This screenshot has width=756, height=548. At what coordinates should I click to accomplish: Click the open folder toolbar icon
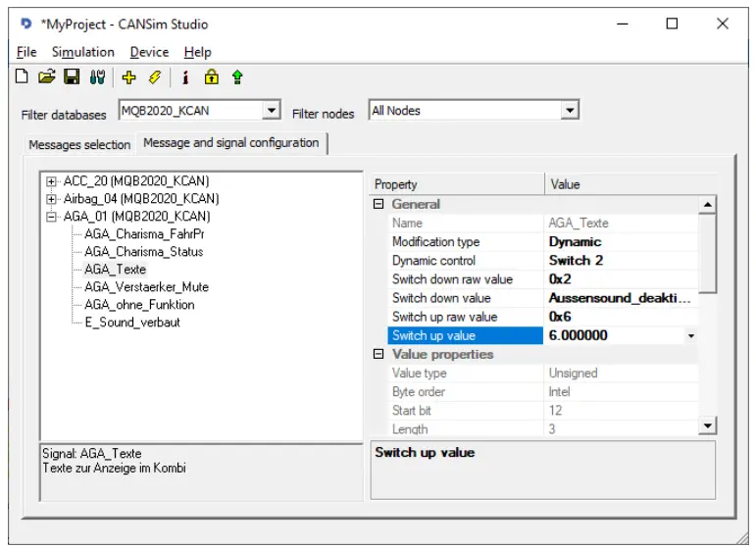46,77
